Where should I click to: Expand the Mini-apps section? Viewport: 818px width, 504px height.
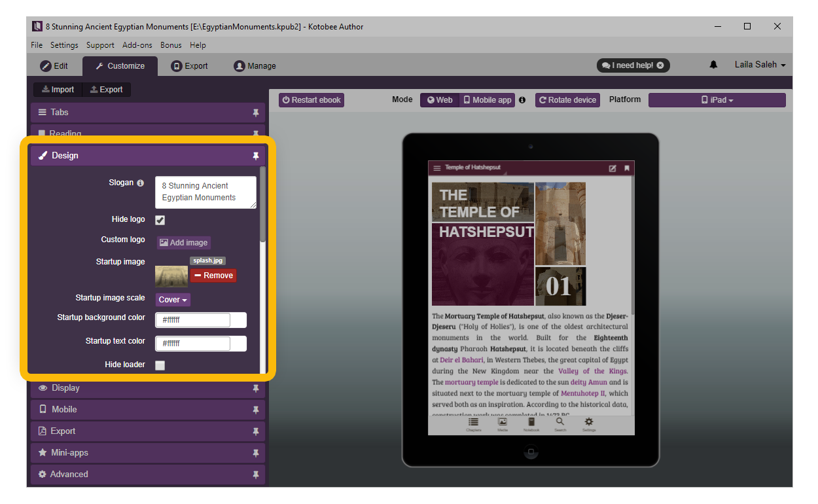148,453
